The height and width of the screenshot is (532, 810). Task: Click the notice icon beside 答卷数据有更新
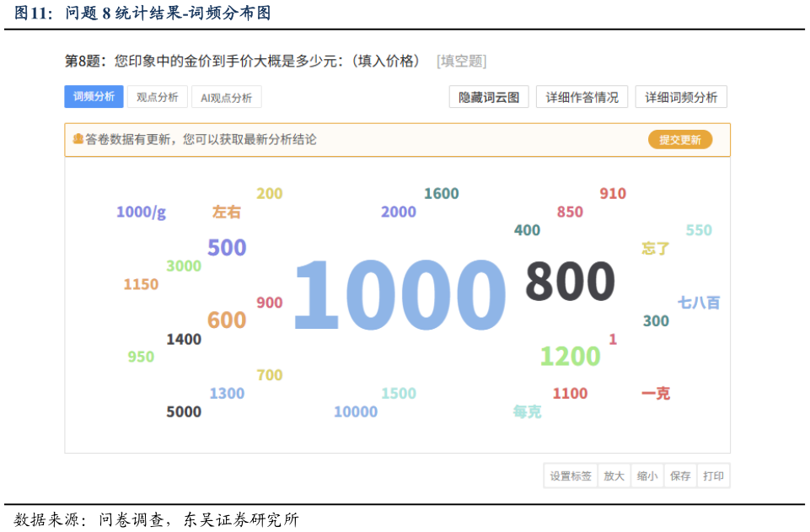click(78, 139)
